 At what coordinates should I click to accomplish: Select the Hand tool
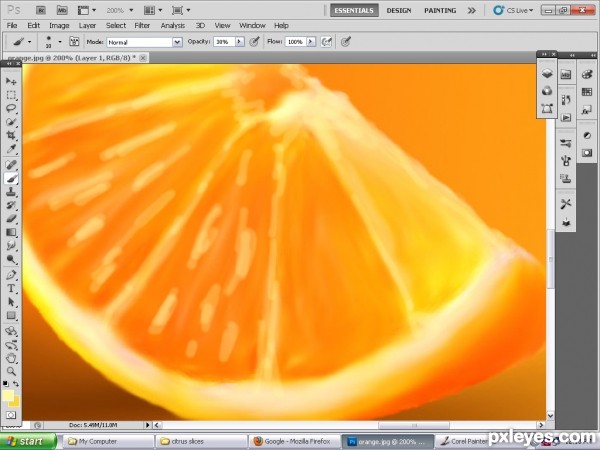pos(11,358)
